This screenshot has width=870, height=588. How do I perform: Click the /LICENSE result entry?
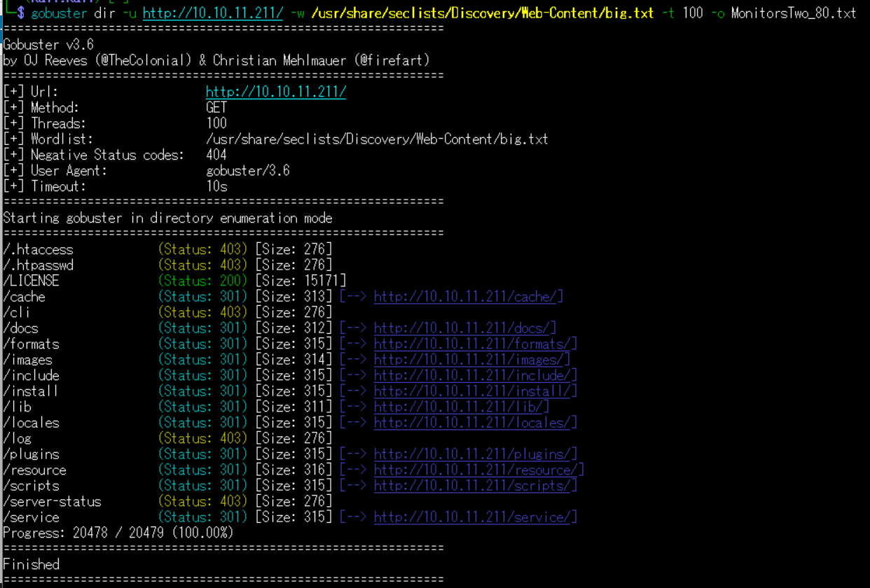(x=32, y=281)
